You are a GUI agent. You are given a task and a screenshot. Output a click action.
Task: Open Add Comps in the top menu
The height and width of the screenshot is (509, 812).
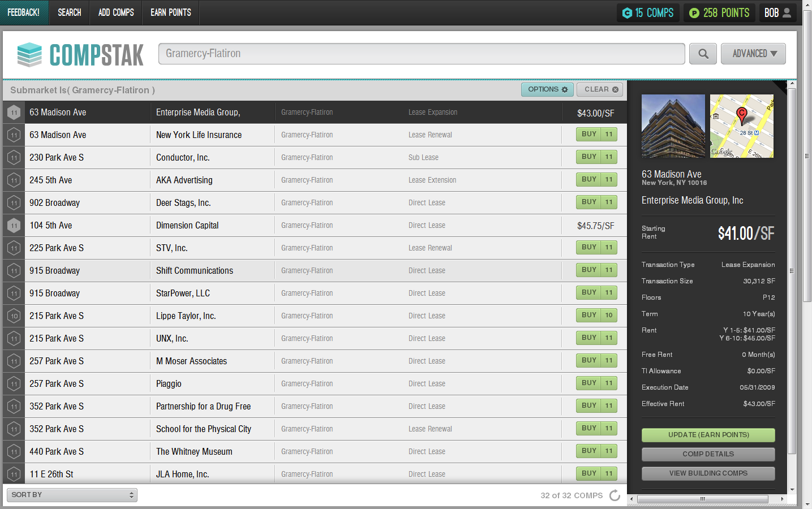coord(116,12)
